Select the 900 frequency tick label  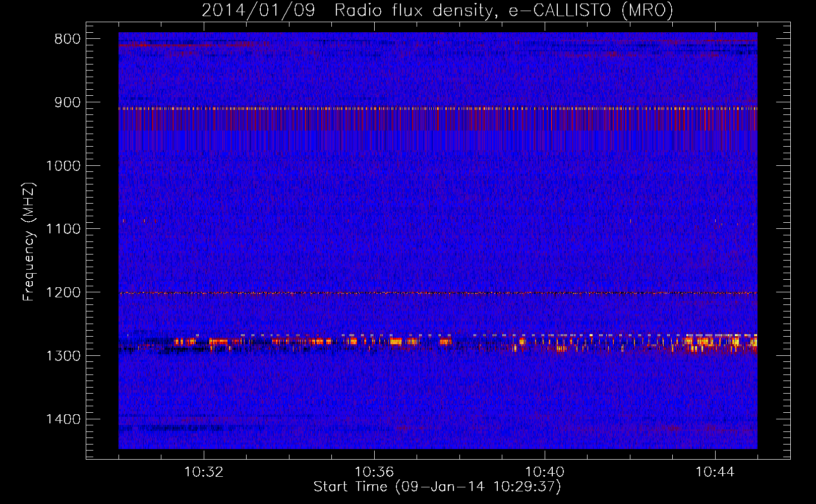coord(68,102)
